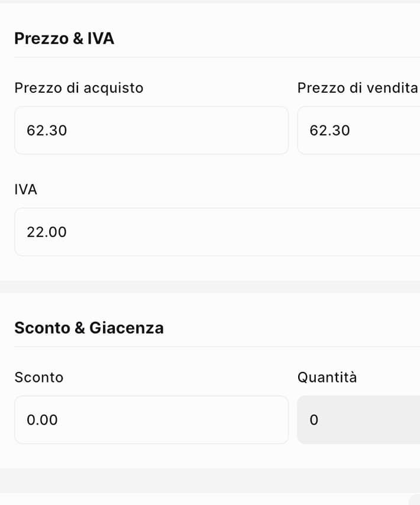
Task: Click the divider under Sconto & Giacenza
Action: click(210, 347)
